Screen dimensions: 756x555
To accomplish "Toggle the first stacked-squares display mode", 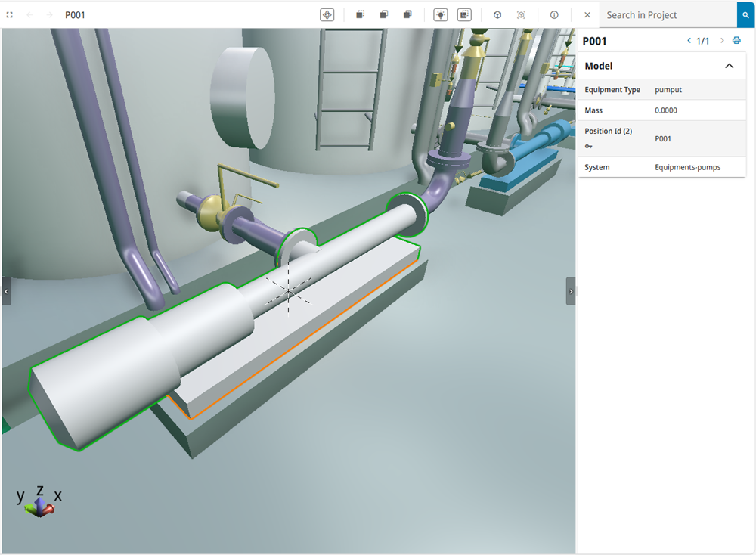I will (361, 15).
